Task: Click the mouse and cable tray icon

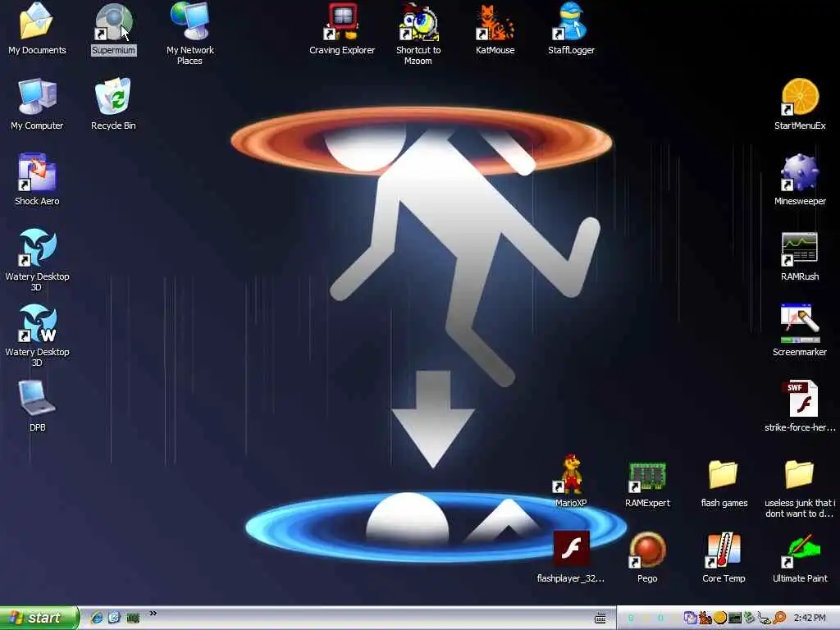Action: pyautogui.click(x=765, y=619)
